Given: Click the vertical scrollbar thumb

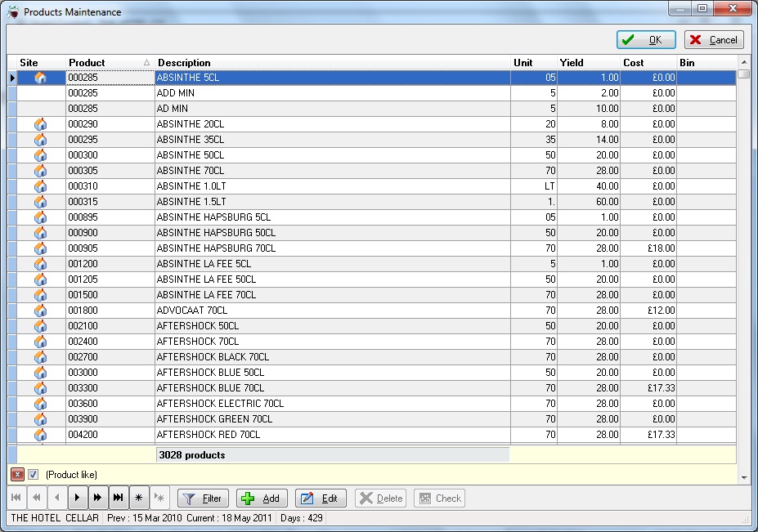Looking at the screenshot, I should click(744, 74).
